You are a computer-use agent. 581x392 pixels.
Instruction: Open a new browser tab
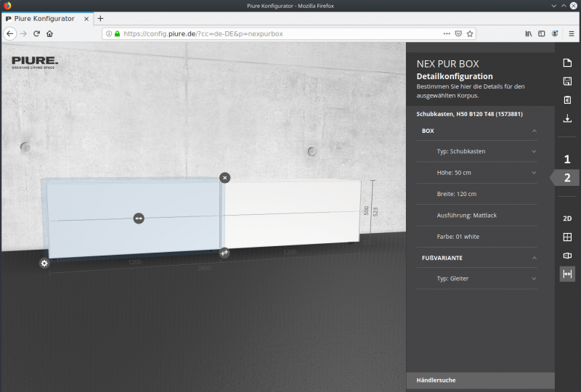[100, 19]
